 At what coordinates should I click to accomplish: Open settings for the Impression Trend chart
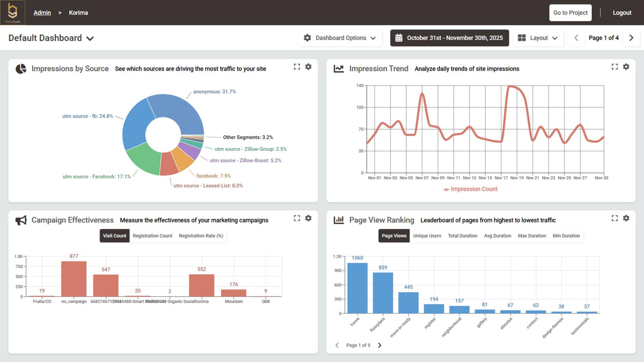[626, 66]
